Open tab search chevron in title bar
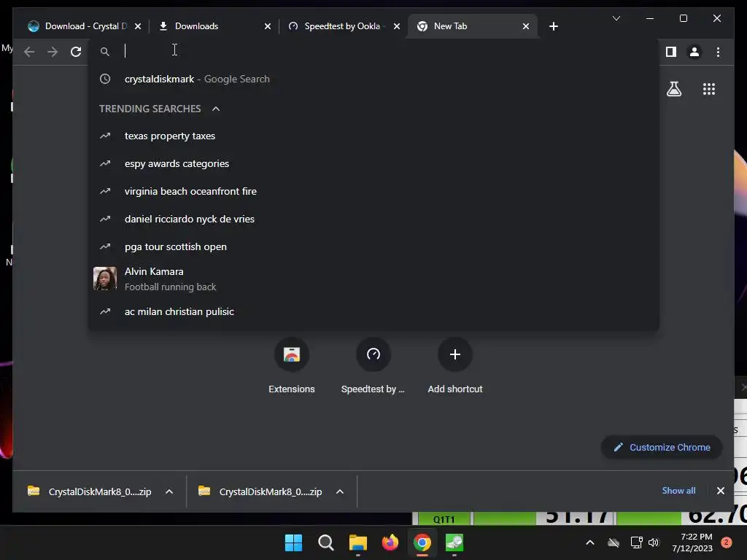Screen dimensions: 747x560 pos(616,18)
